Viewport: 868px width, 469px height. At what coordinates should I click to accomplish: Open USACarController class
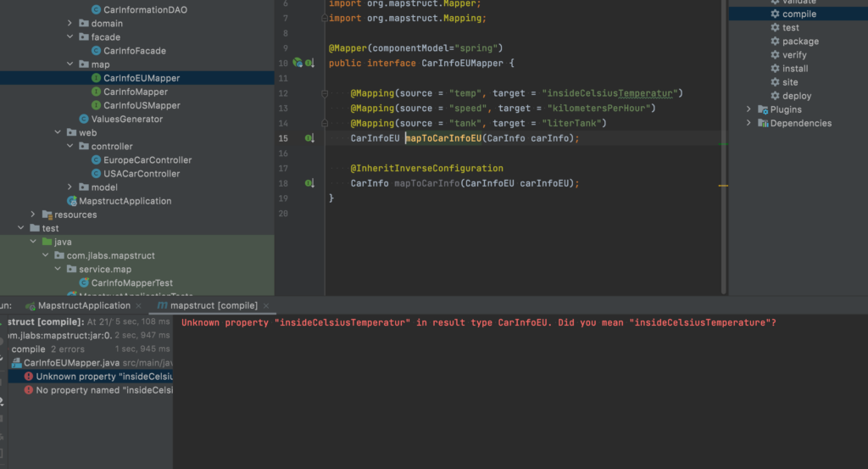pyautogui.click(x=142, y=173)
